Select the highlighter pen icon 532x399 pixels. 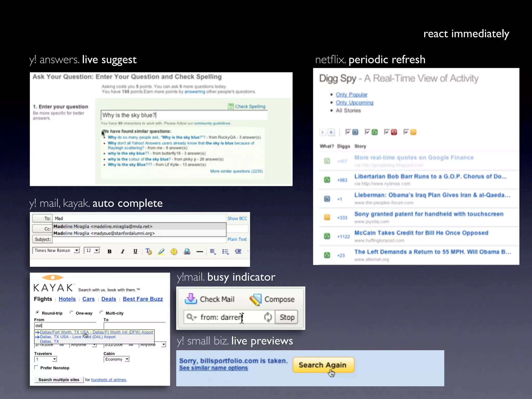tap(161, 251)
